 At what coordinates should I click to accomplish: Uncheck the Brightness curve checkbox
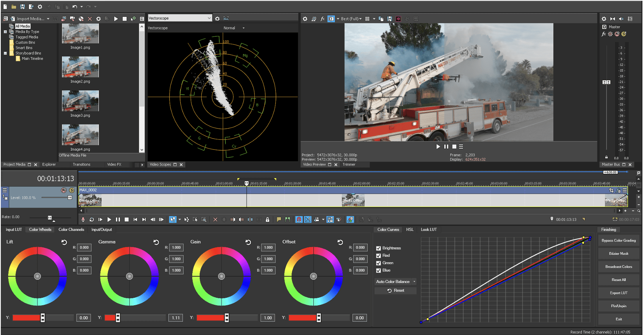[378, 248]
